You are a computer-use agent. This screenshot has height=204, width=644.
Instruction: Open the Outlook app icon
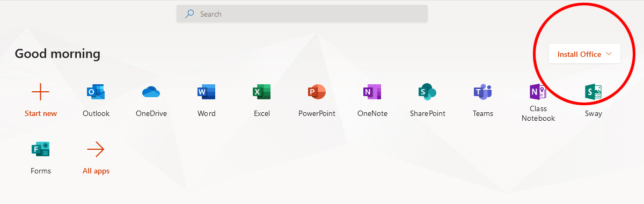coord(96,92)
